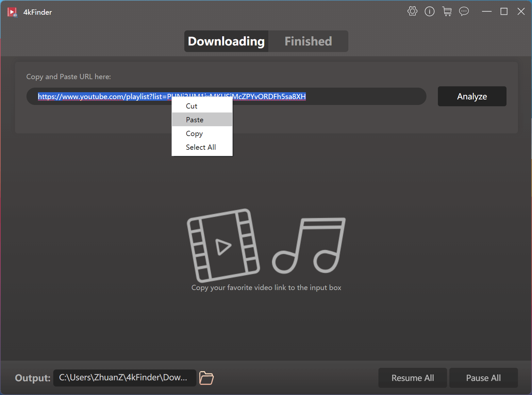Click the music note illustration
This screenshot has width=532, height=395.
tap(308, 245)
